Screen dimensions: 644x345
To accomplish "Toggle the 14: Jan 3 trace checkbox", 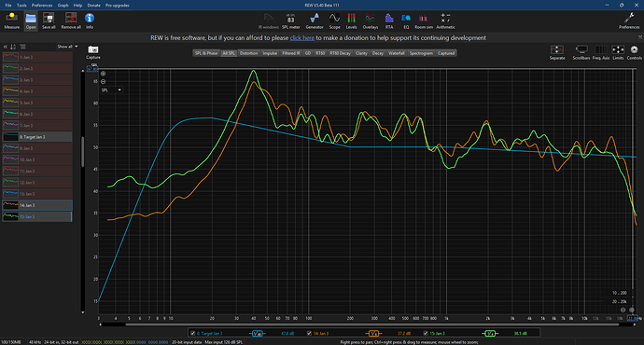I will pos(309,333).
